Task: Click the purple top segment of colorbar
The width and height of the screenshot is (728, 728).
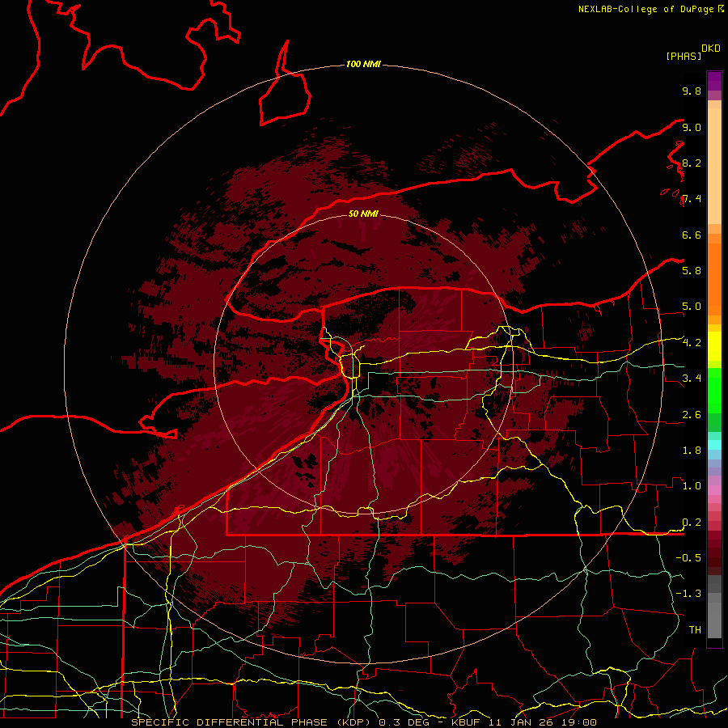Action: [x=714, y=81]
